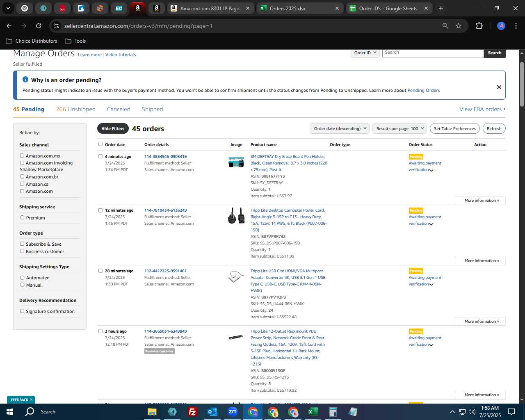Click Set Table Preferences button
This screenshot has width=525, height=420.
coord(455,128)
